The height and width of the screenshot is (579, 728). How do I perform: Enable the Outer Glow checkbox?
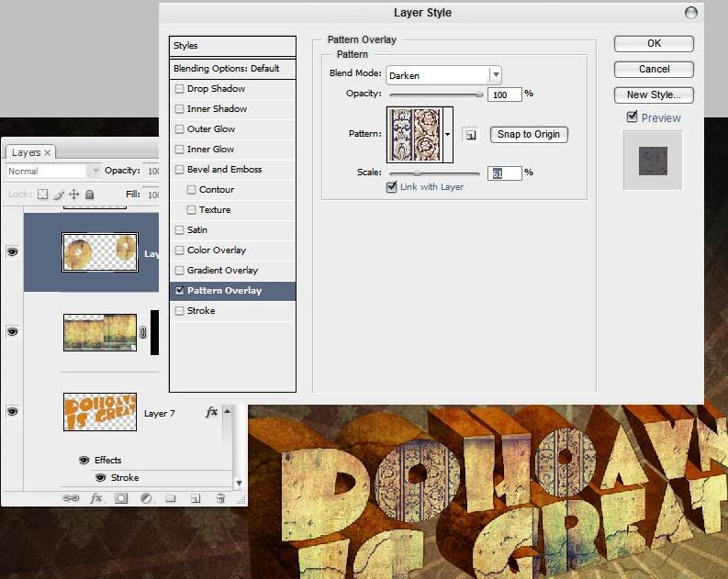[179, 129]
